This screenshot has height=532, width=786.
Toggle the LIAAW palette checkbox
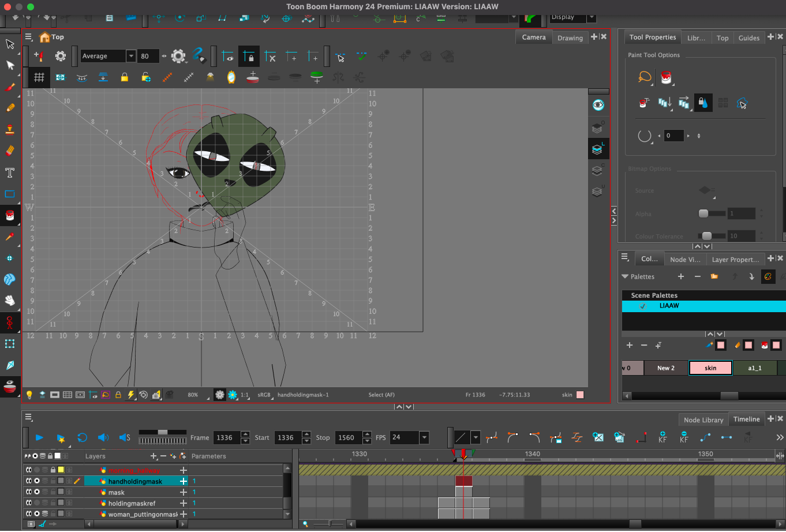pos(643,306)
